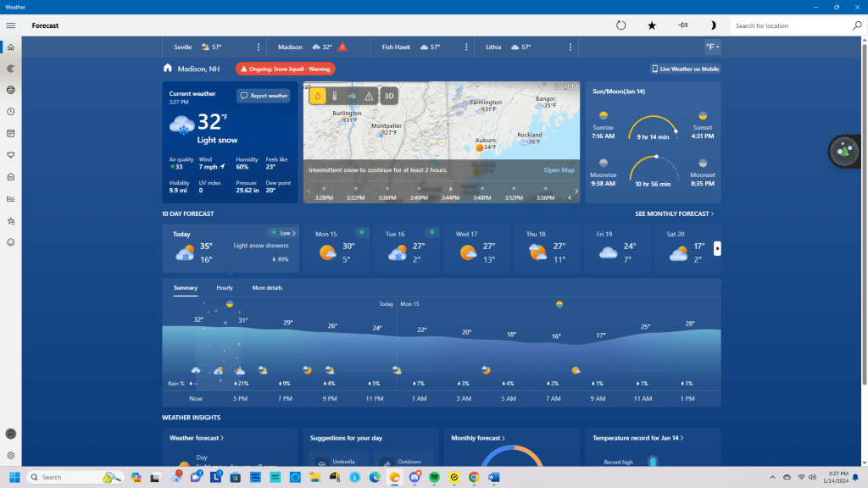Toggle the precipitation map layer droplet button
The image size is (868, 488).
317,97
